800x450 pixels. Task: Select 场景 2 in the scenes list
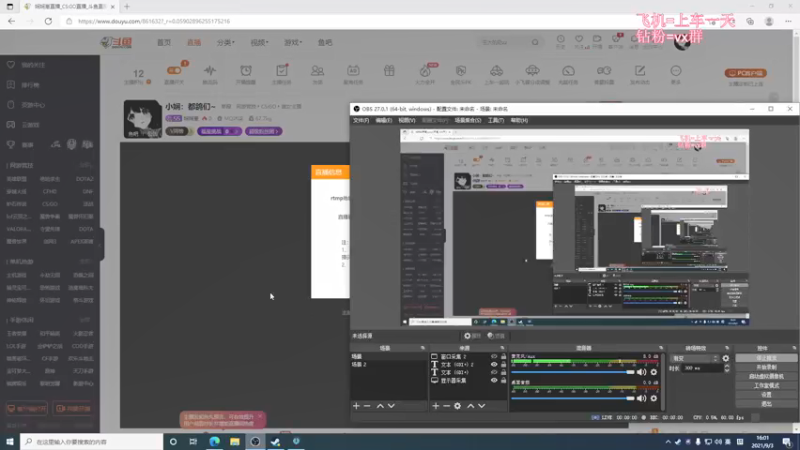[x=389, y=364]
